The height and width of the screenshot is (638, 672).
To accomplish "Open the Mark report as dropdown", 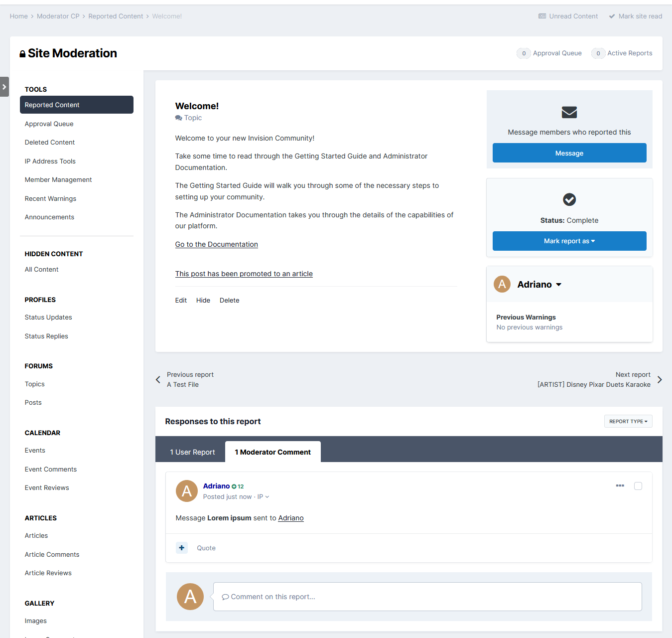I will coord(569,241).
